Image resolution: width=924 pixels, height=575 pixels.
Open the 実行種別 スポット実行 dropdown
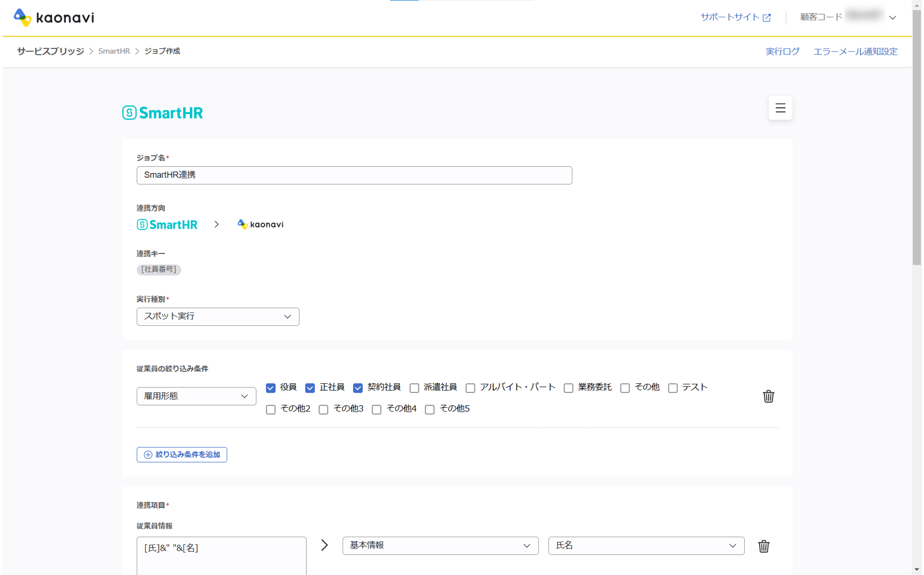(218, 317)
